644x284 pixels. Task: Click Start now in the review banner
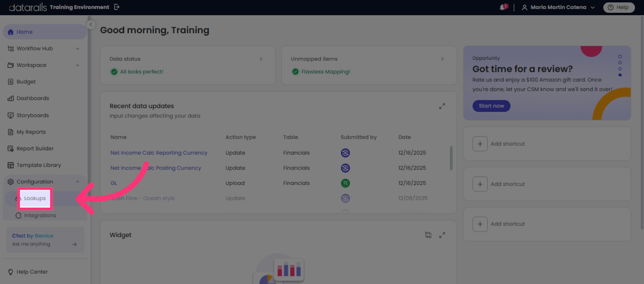[x=491, y=106]
